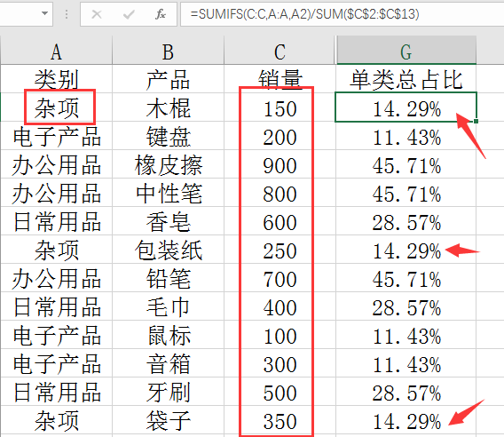Select the sales cell showing 800
The height and width of the screenshot is (437, 504).
click(280, 193)
